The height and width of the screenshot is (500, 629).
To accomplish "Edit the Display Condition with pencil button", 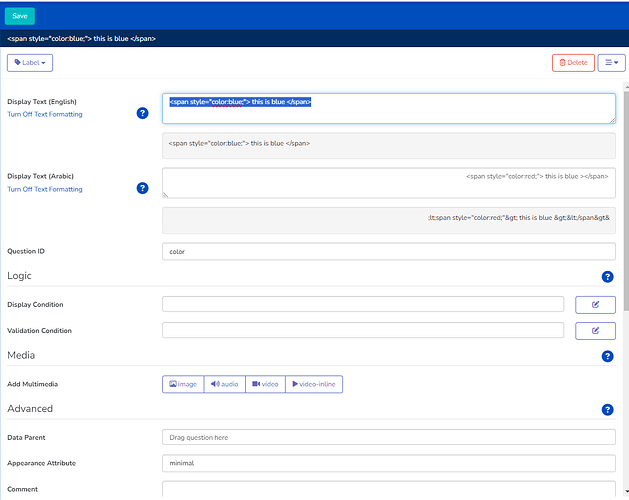I will pos(595,305).
